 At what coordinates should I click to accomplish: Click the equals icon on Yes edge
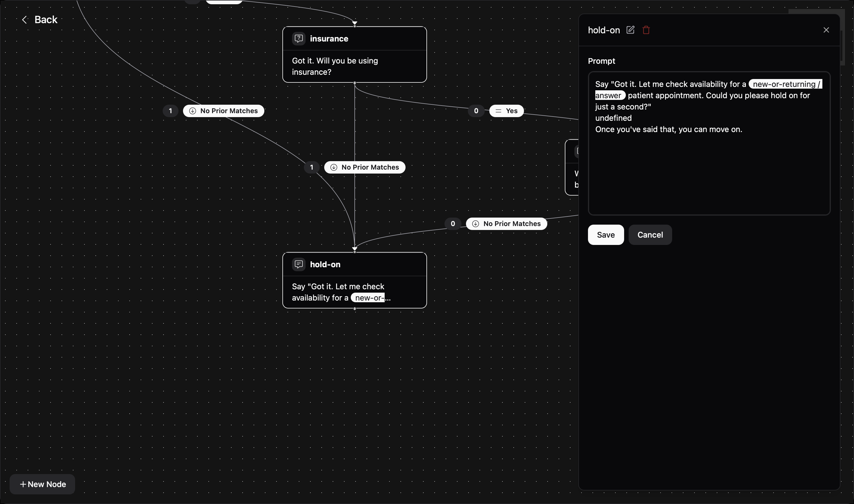(x=498, y=111)
